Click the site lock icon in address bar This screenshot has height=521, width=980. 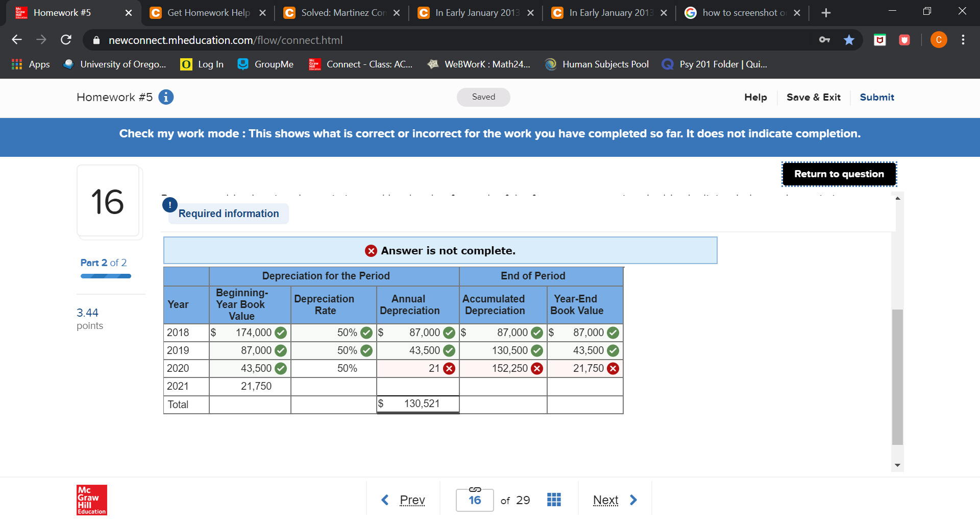(96, 40)
